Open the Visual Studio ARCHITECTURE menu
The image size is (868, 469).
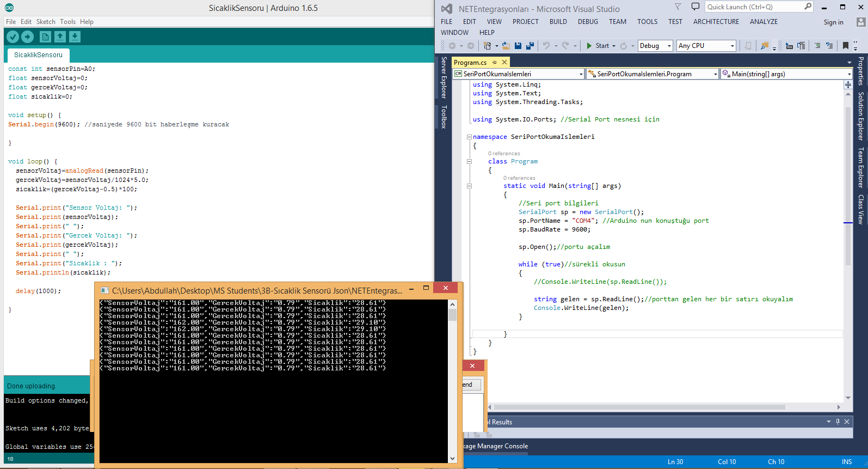click(x=716, y=22)
